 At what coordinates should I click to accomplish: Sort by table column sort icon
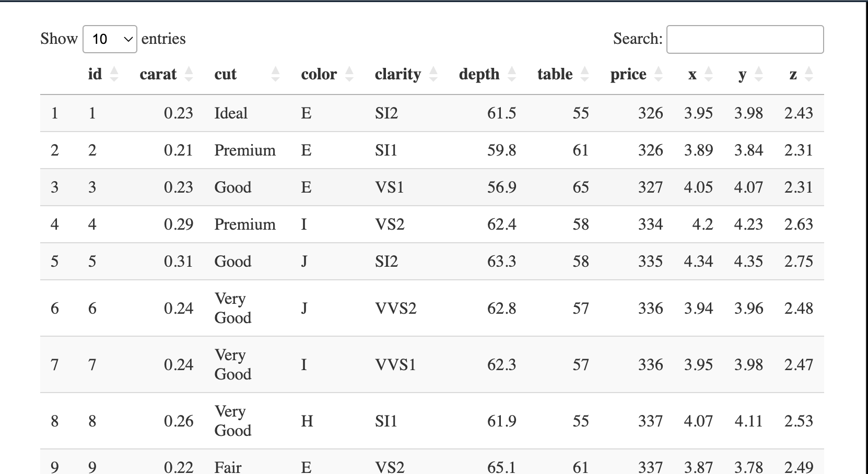[585, 75]
